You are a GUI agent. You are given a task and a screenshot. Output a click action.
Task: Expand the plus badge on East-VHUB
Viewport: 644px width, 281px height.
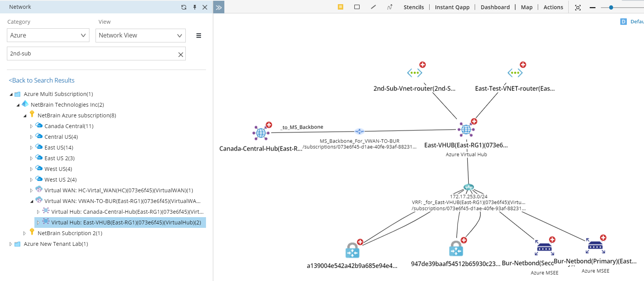pos(474,121)
